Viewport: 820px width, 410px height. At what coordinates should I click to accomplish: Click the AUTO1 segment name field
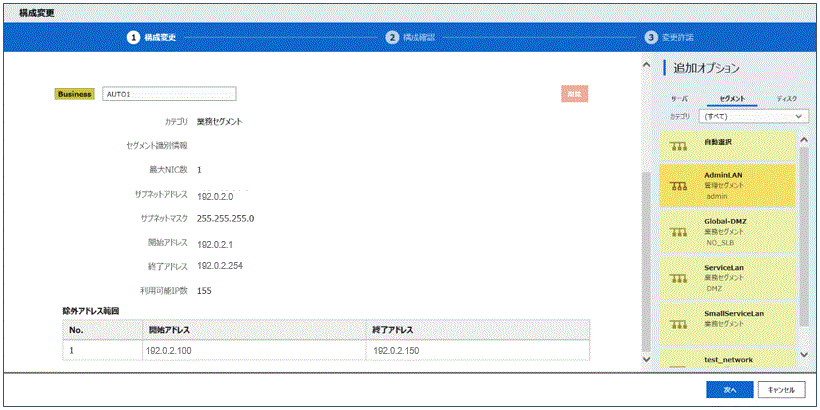pos(169,94)
